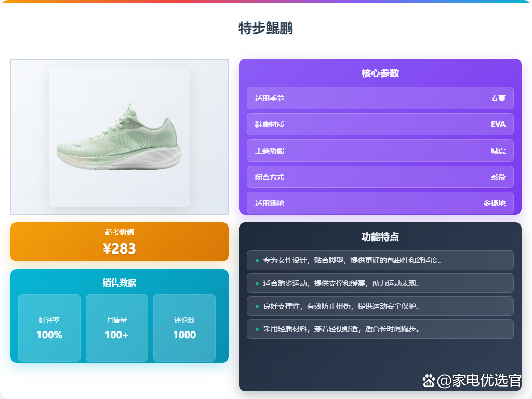The width and height of the screenshot is (532, 399).
Task: Click the 特步鲲鹏 product title
Action: (x=265, y=28)
